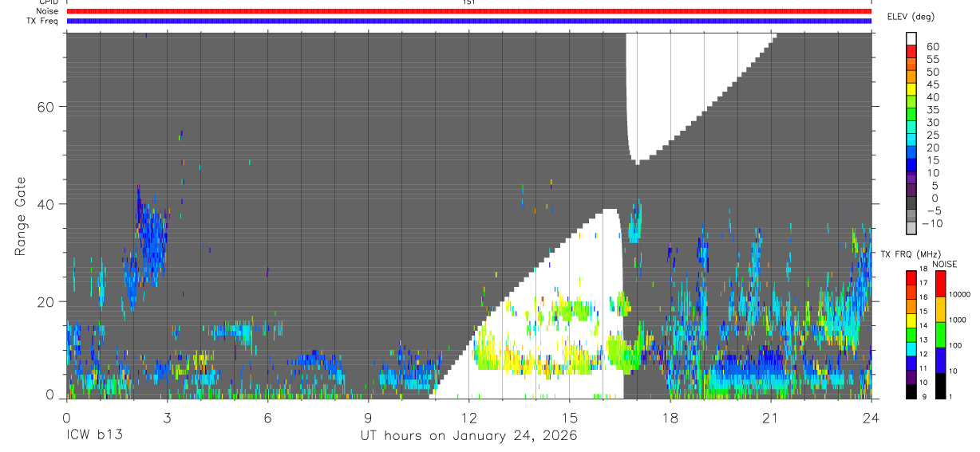This screenshot has width=980, height=452.
Task: Select the green segment of the NOISE bar
Action: click(940, 334)
